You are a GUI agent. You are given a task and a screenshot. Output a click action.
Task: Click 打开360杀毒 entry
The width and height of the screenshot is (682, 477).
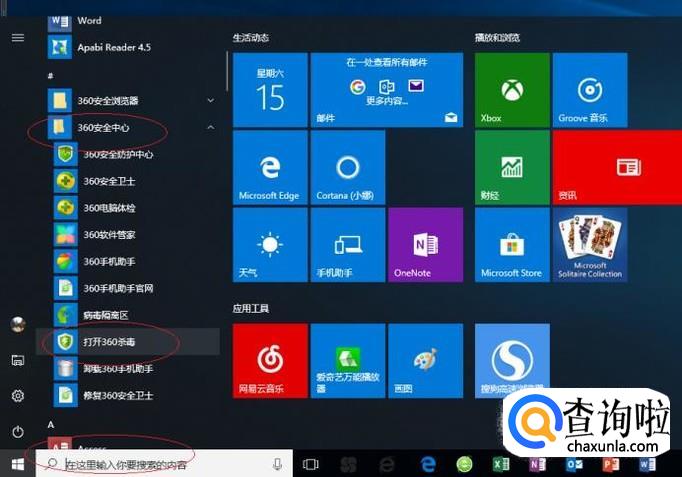coord(128,342)
